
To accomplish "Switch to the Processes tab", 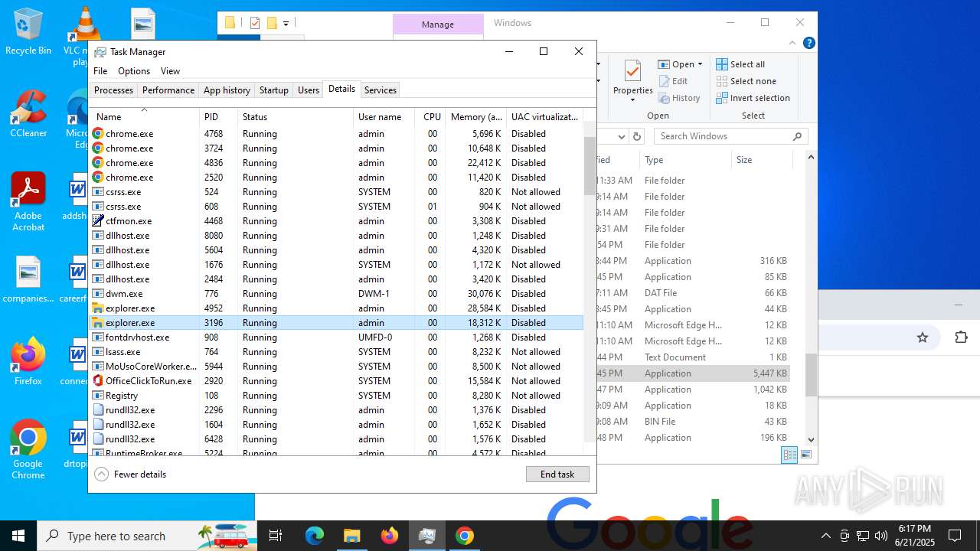I will [113, 90].
